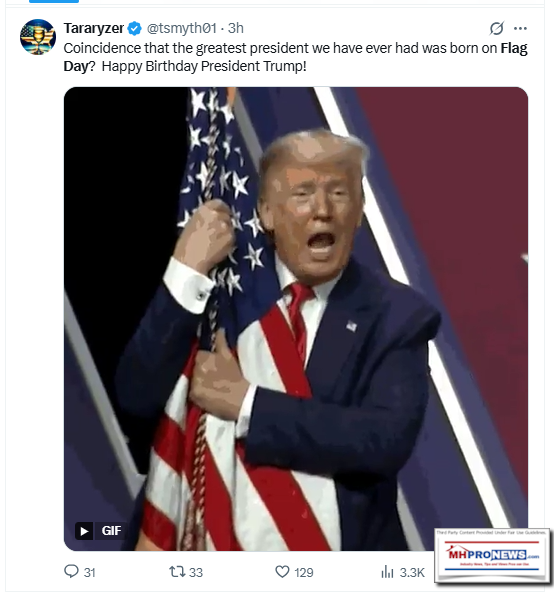View post analytics bar chart icon
This screenshot has width=554, height=592.
tap(387, 572)
